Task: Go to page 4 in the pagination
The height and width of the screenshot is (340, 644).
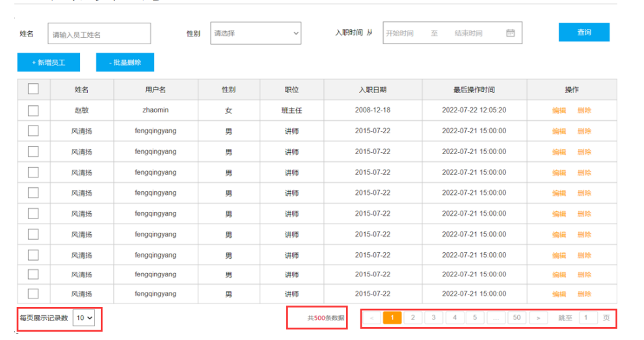Action: (455, 317)
